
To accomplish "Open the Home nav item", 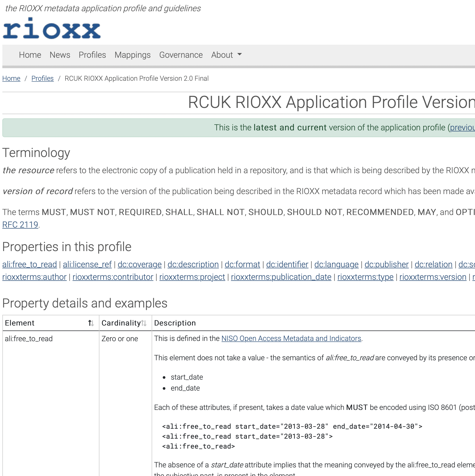I will tap(30, 55).
